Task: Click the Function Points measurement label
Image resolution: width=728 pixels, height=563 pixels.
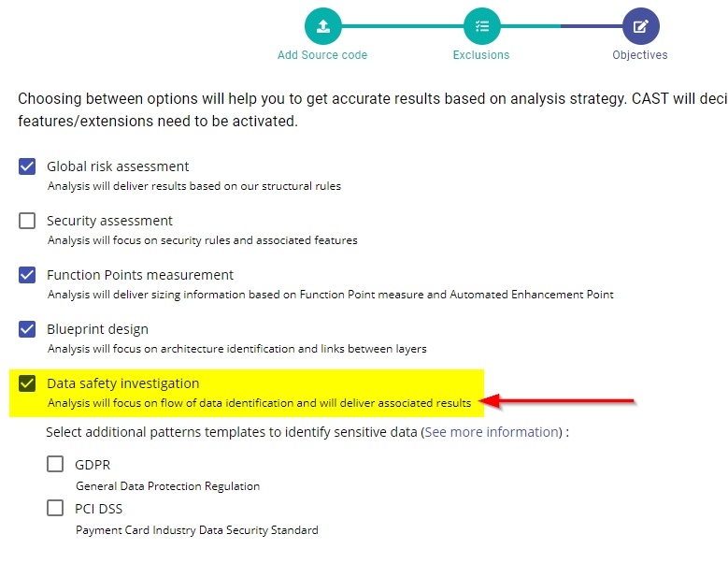Action: coord(140,275)
